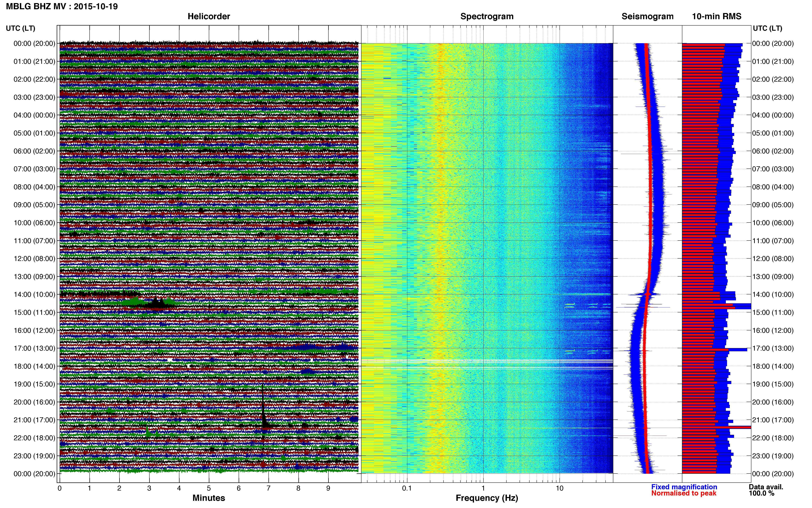Click left time label '10:00 (06:00)'
812x508 pixels.
(34, 223)
